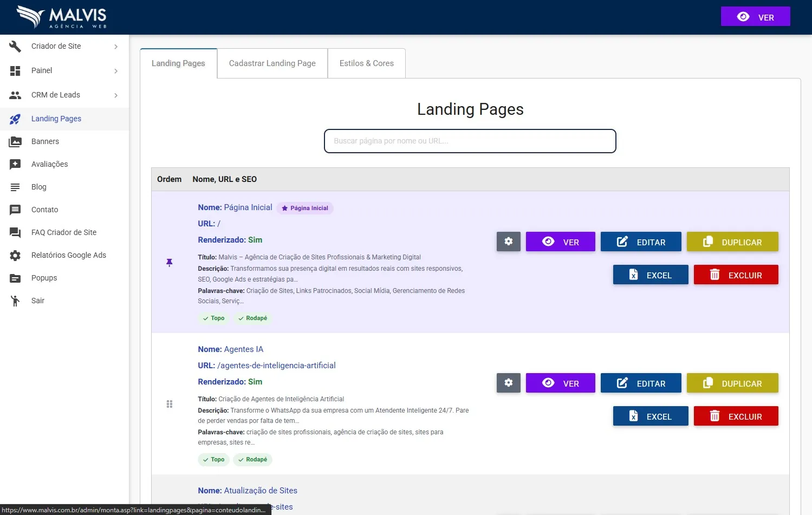The image size is (812, 515).
Task: Switch to Landing Pages tab
Action: pyautogui.click(x=178, y=63)
